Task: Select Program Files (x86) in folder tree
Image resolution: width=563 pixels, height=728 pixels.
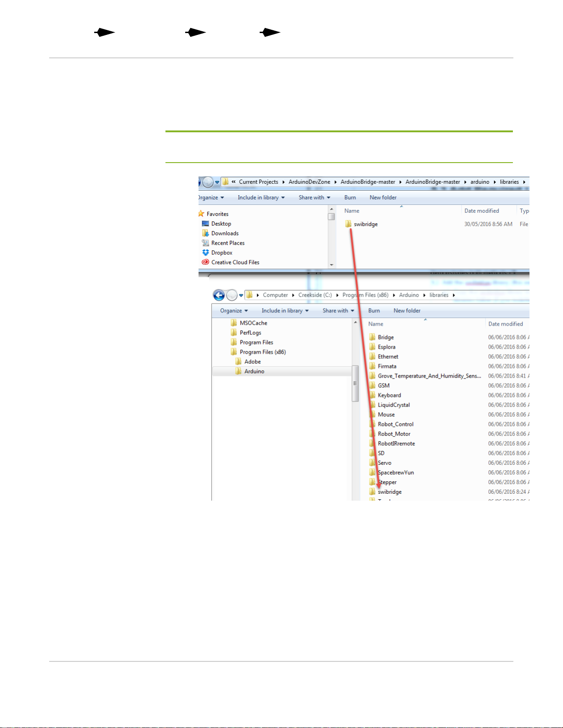Action: pos(263,352)
